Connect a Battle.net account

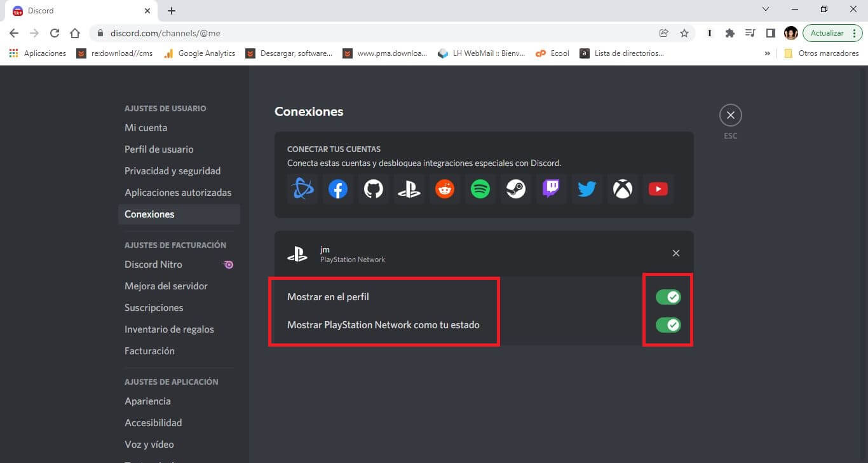click(x=302, y=189)
